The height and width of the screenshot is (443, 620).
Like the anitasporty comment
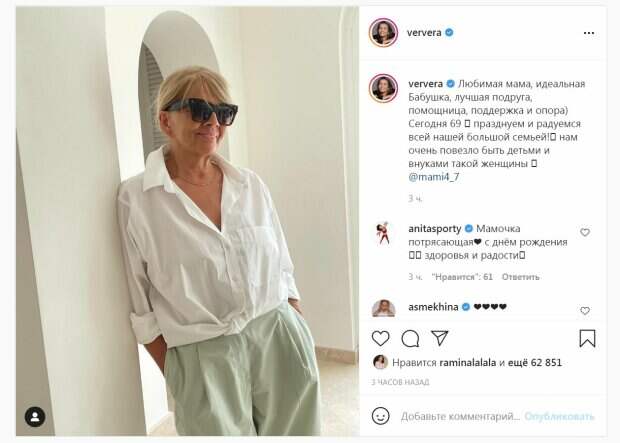585,232
